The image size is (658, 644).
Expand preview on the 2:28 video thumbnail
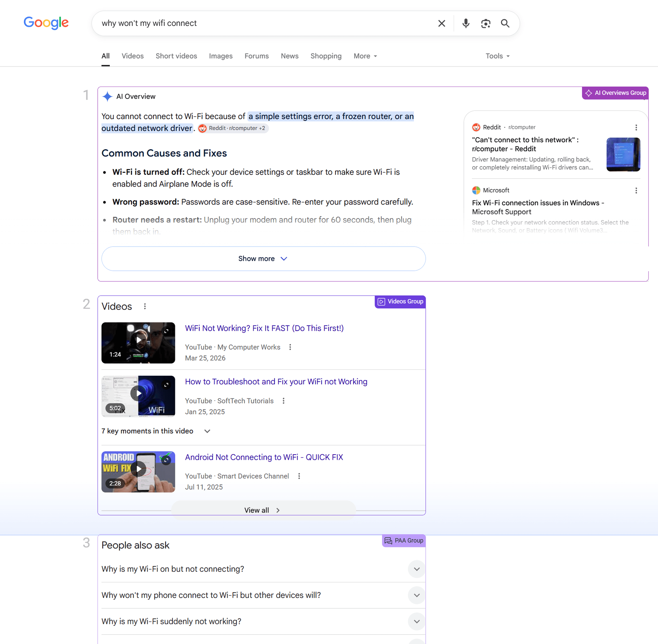click(167, 460)
